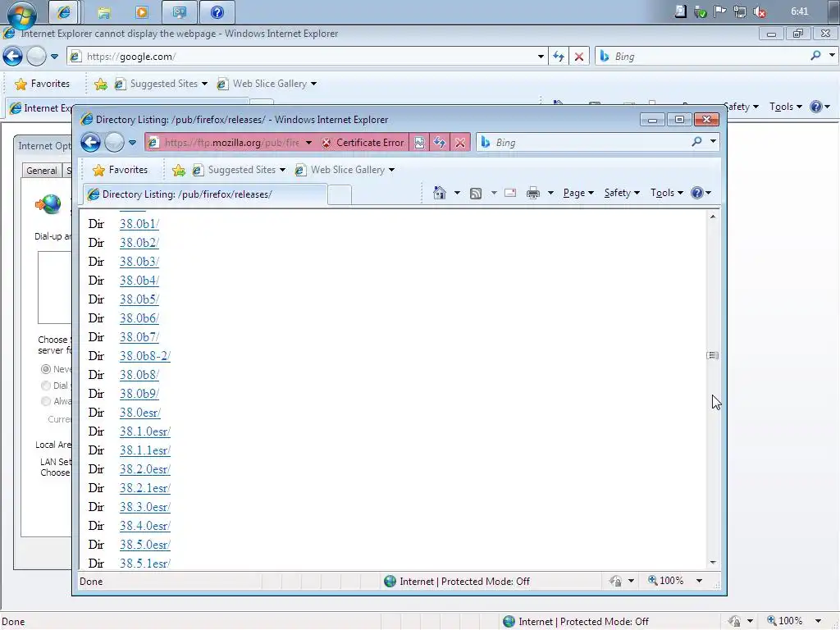Select the Directory Listing tab
This screenshot has height=630, width=840.
[205, 194]
